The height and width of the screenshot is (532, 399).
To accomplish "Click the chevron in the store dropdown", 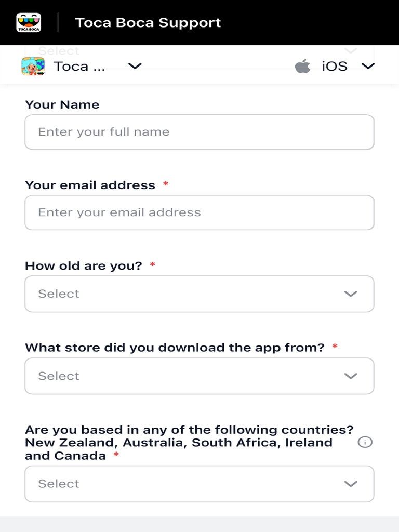I will 351,376.
